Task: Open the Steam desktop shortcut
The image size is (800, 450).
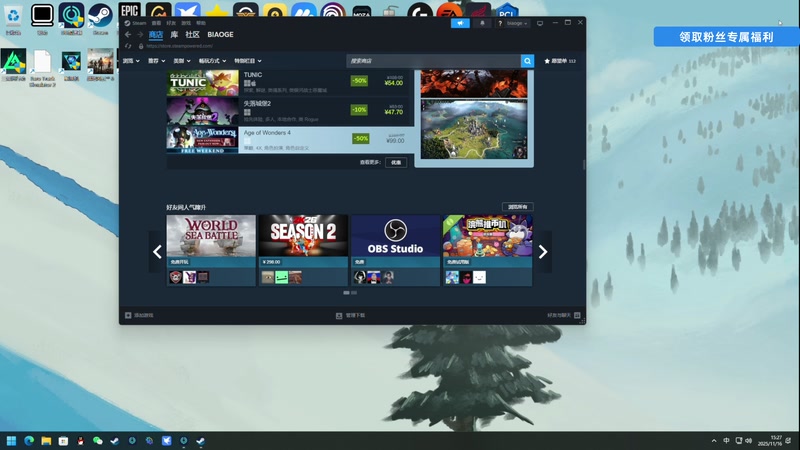Action: point(100,19)
